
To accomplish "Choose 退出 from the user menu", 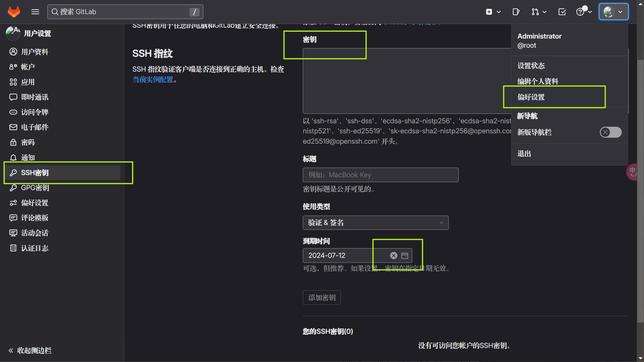I will 524,154.
